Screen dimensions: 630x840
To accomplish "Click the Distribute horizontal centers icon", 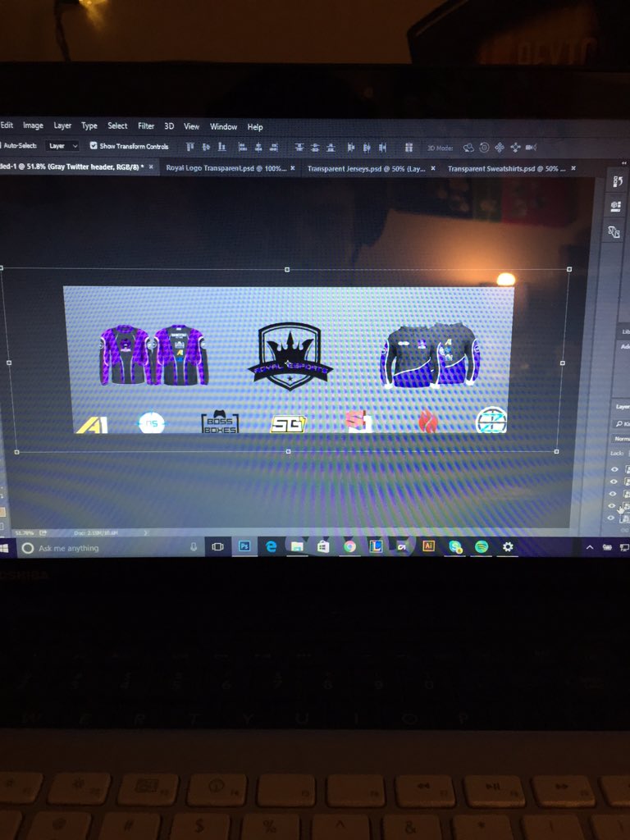I will coord(367,147).
